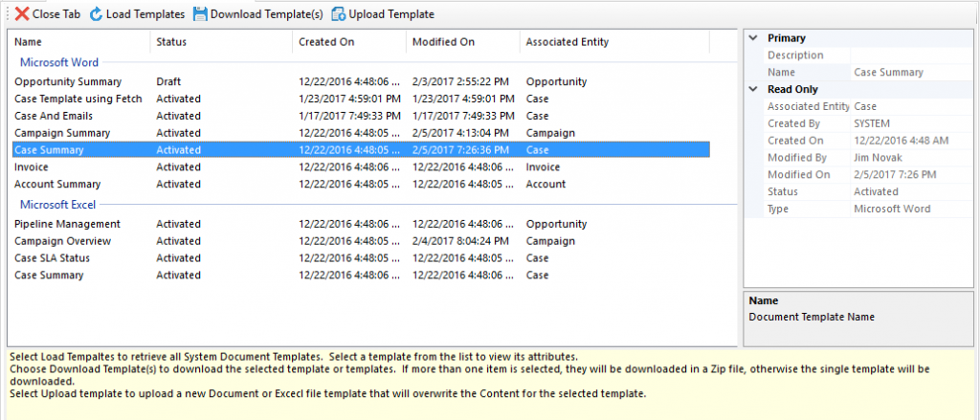The image size is (980, 420).
Task: Click the Load Templates label
Action: tap(145, 13)
